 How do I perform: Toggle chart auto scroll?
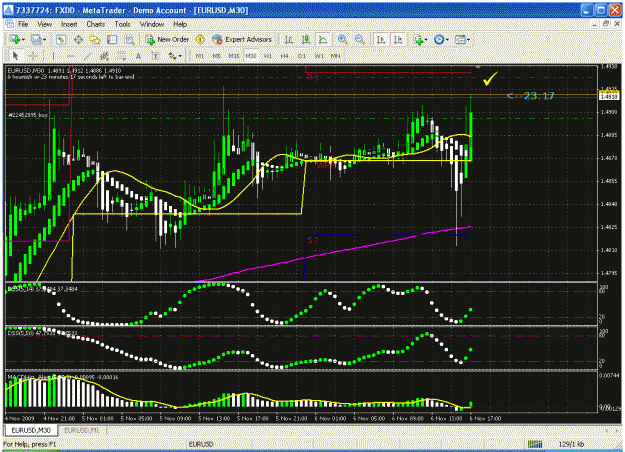point(381,39)
